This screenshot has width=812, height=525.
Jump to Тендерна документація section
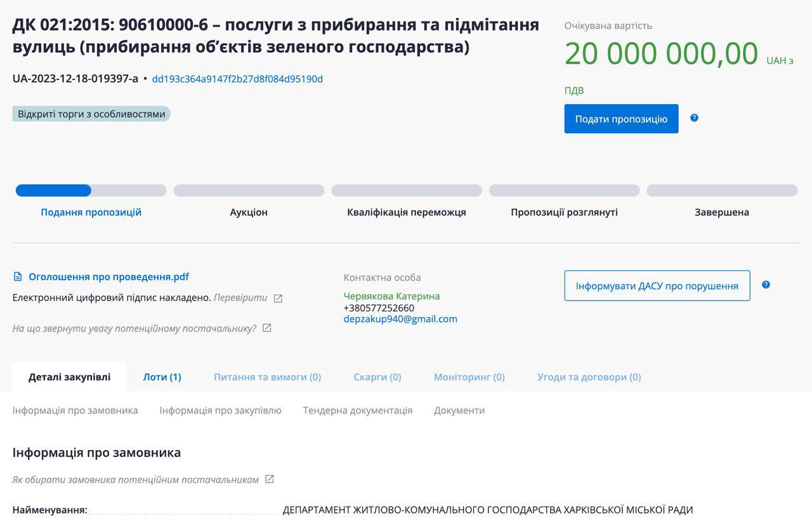point(358,410)
